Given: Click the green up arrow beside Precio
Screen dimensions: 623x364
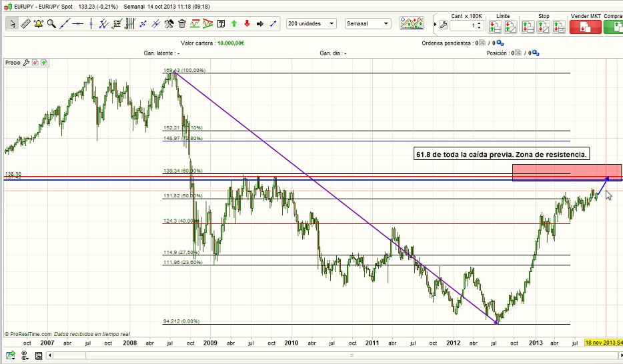Looking at the screenshot, I should click(x=44, y=63).
